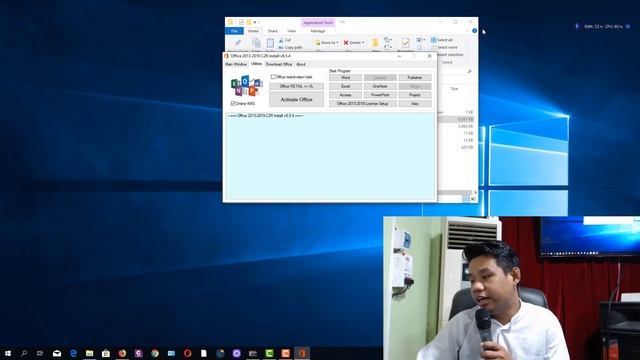This screenshot has height=360, width=640.
Task: Open the About tab
Action: [301, 64]
